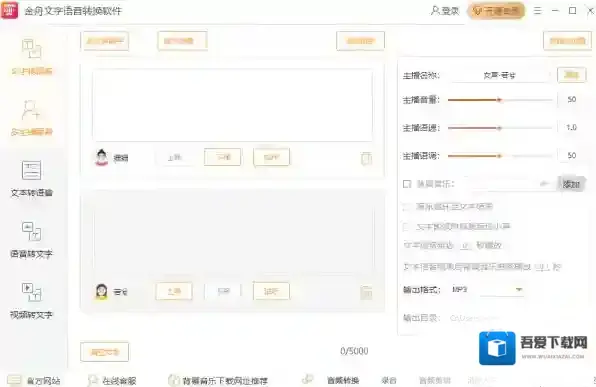Click the 添加 button beside background music
596x387 pixels.
pos(571,184)
